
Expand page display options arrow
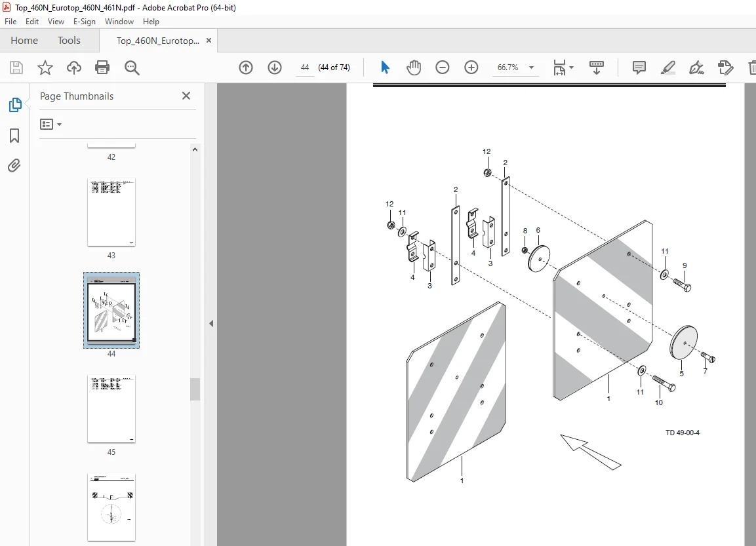coord(571,68)
